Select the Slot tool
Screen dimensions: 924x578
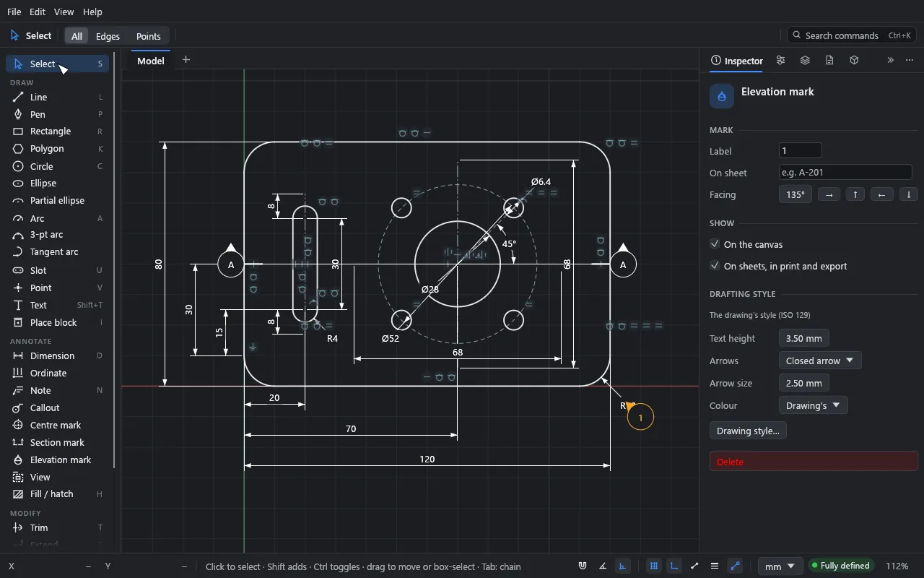point(58,270)
